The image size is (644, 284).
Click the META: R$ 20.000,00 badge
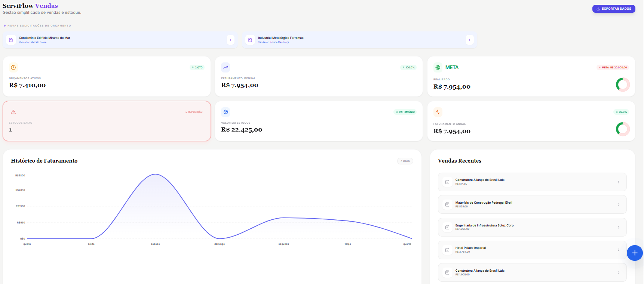coord(613,68)
